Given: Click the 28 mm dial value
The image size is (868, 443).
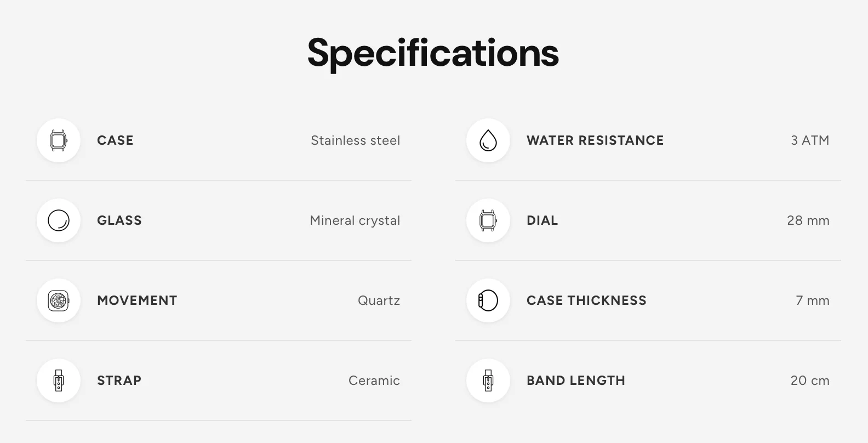Looking at the screenshot, I should (808, 220).
